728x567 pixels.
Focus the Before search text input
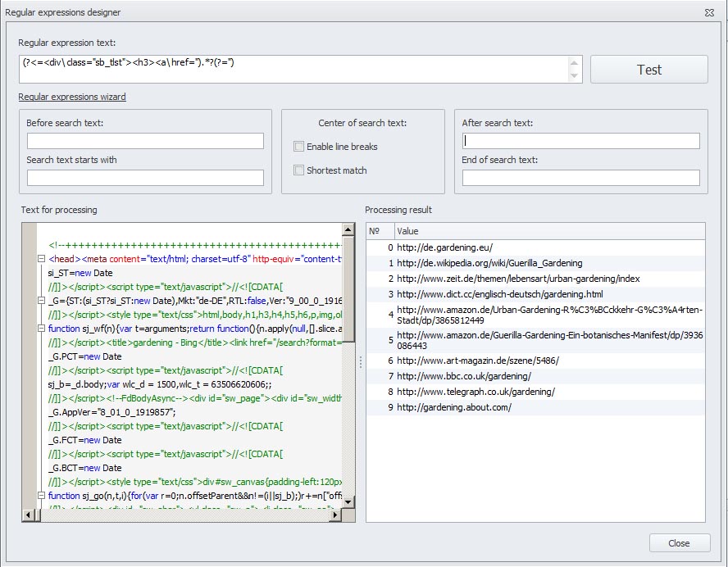pyautogui.click(x=145, y=141)
